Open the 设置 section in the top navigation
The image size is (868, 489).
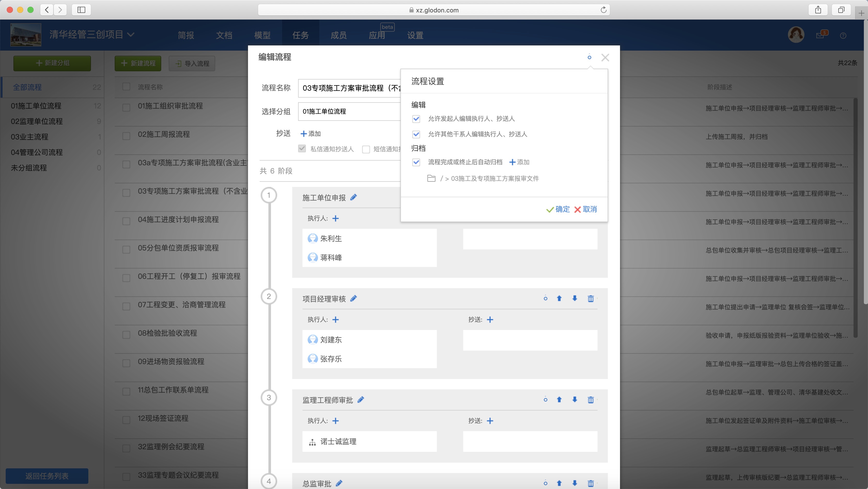click(x=415, y=35)
